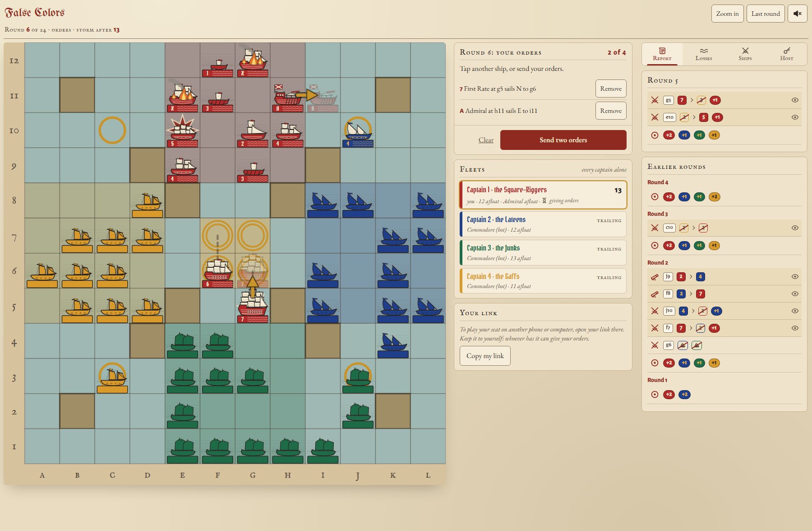Select the burning red ship at G12

253,62
